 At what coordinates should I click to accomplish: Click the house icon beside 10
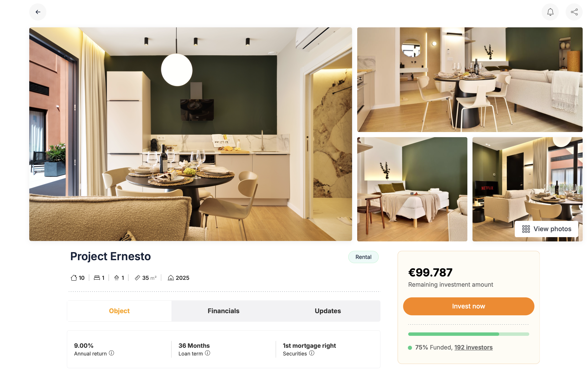coord(74,278)
